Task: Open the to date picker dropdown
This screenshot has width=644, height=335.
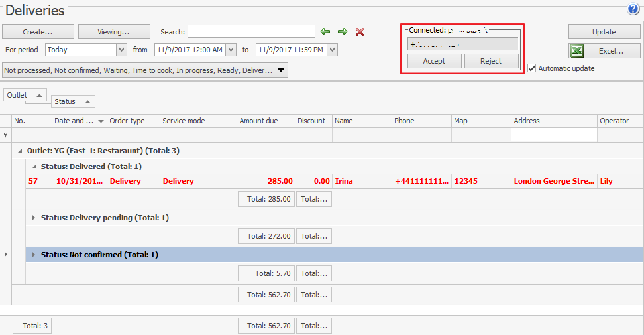Action: coord(332,50)
